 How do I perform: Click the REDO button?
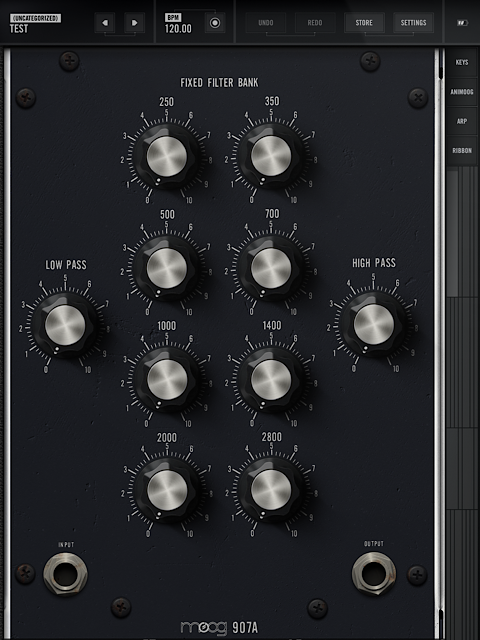(315, 22)
